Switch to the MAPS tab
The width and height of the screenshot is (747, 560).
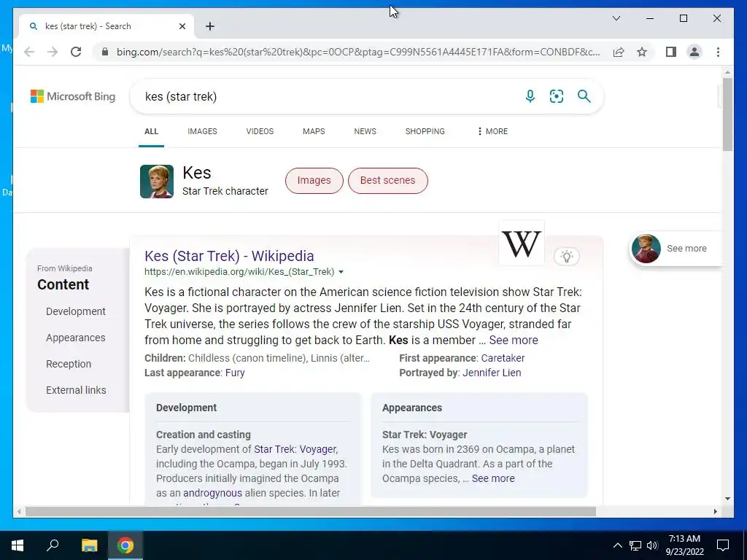[x=314, y=131]
